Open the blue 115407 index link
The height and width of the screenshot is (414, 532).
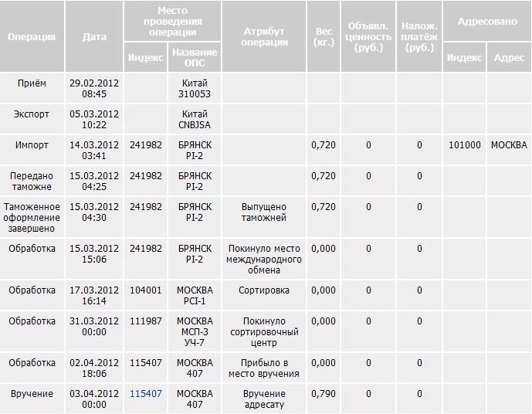[x=146, y=394]
